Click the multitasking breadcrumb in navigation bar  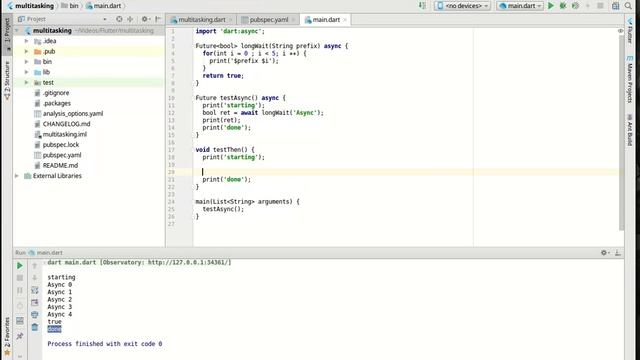click(x=31, y=6)
